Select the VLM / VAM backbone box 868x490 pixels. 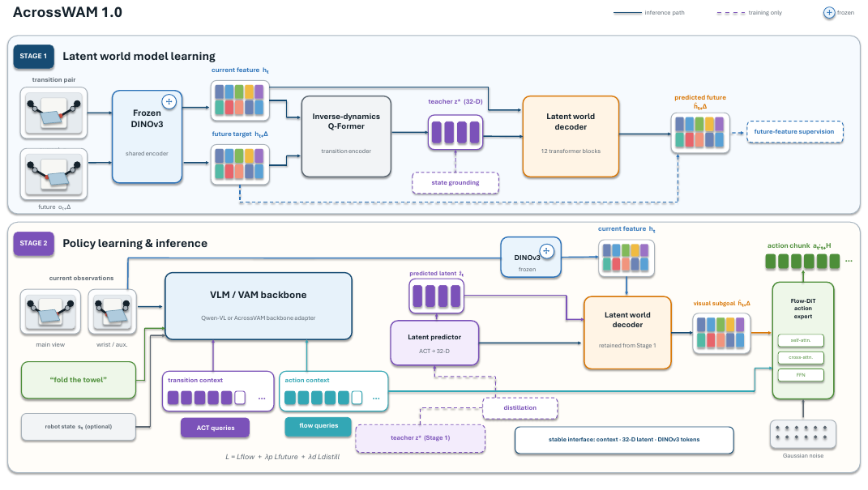click(259, 306)
